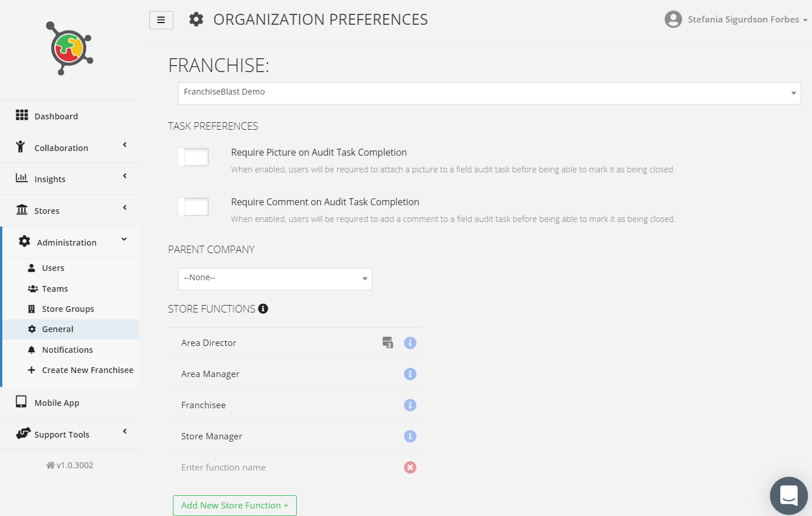Click the Franchisee function name
This screenshot has width=812, height=516.
[203, 405]
